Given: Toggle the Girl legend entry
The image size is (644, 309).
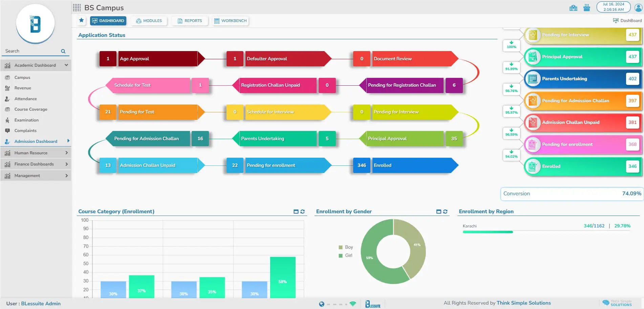Looking at the screenshot, I should [346, 256].
